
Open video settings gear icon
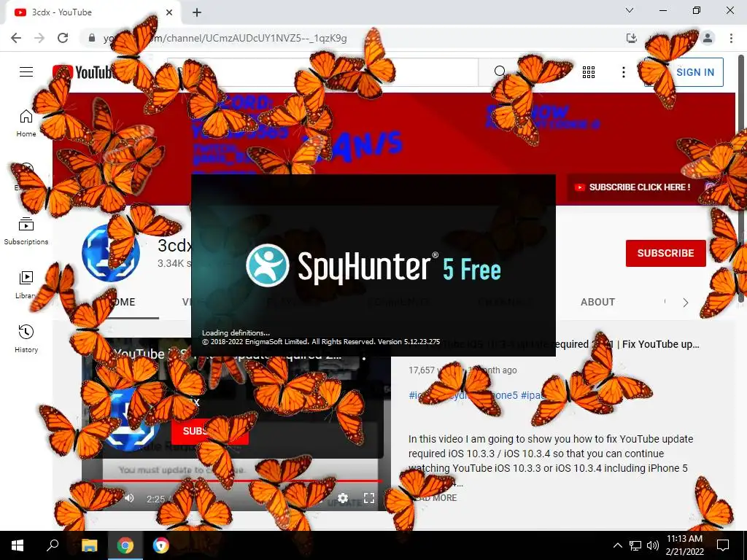pos(343,498)
